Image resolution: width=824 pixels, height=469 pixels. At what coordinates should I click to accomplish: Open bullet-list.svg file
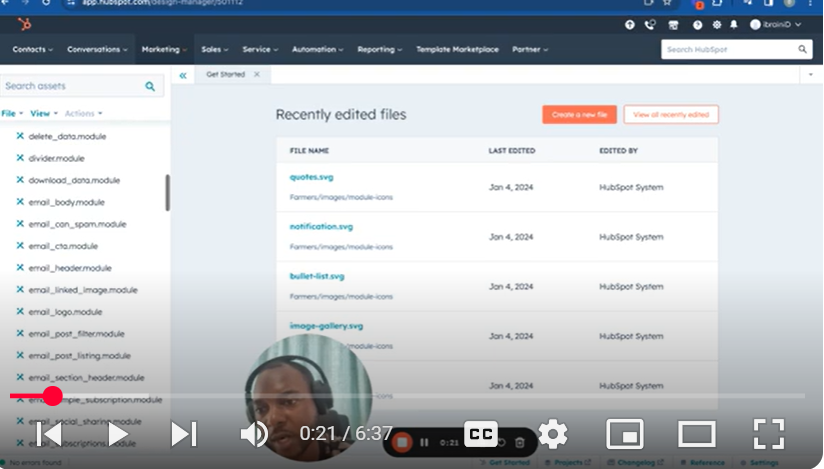[x=317, y=276]
